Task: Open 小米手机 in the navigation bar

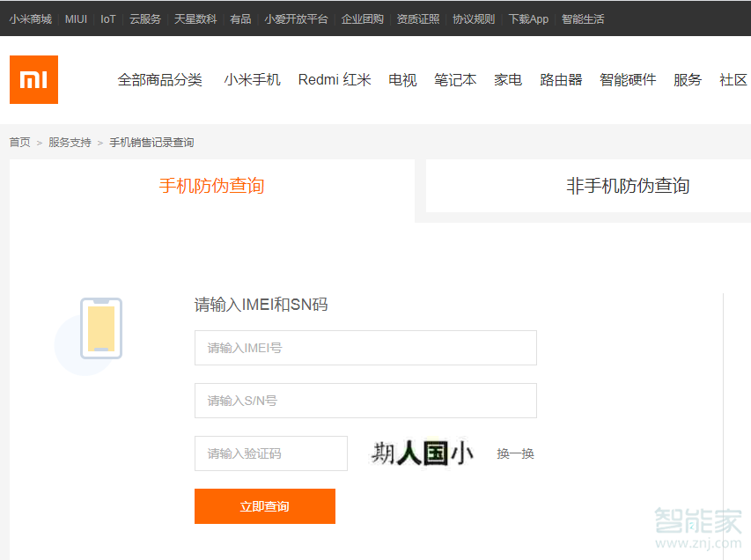Action: (x=252, y=78)
